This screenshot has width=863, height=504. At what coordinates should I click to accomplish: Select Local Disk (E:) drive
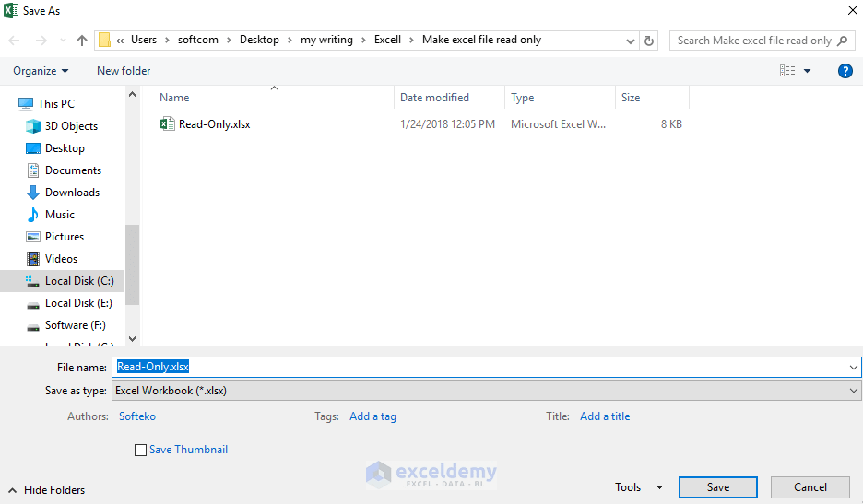(78, 302)
